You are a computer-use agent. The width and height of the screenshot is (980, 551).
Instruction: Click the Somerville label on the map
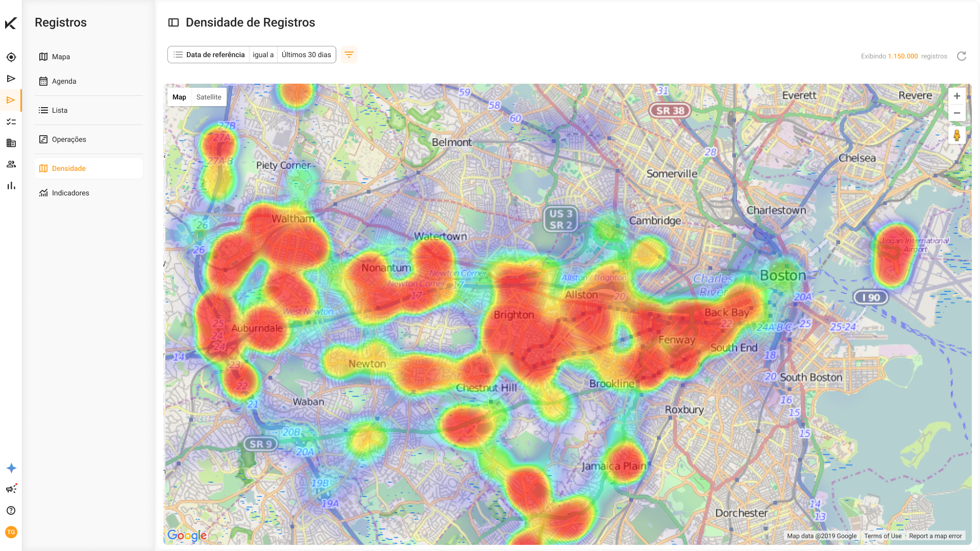coord(672,174)
